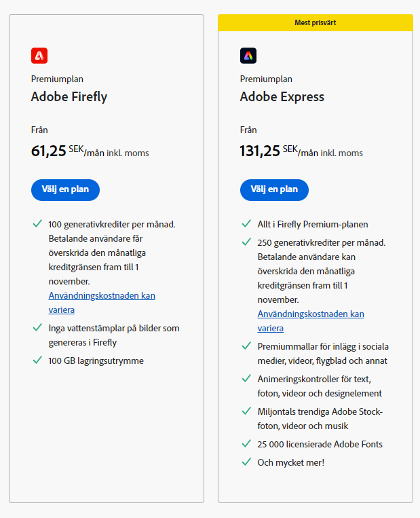Image resolution: width=420 pixels, height=518 pixels.
Task: Click the Adobe Express plan heading
Action: click(x=282, y=96)
